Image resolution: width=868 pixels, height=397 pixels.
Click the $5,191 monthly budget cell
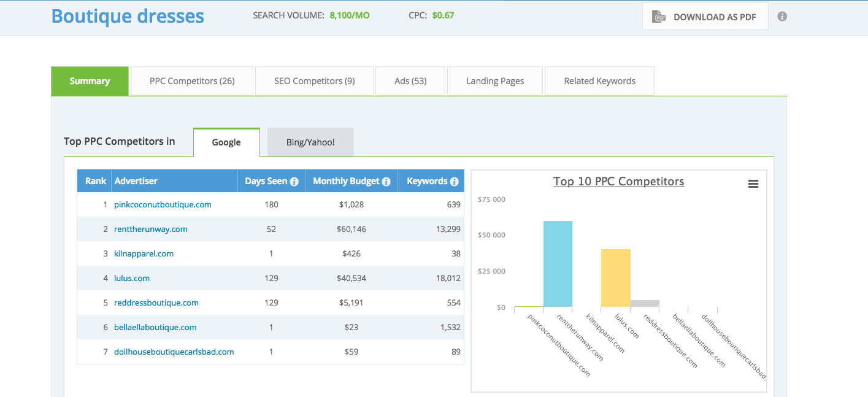[x=351, y=303]
